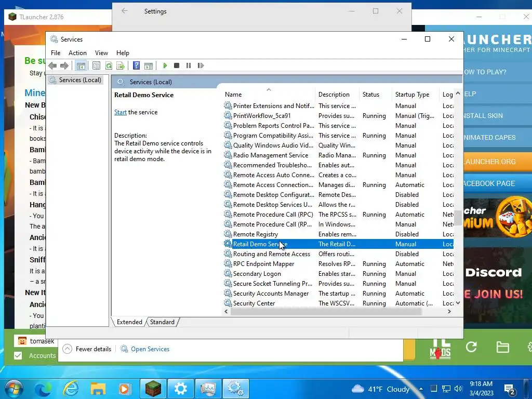The height and width of the screenshot is (399, 532).
Task: Click the horizontal scrollbar left arrow
Action: 227,311
